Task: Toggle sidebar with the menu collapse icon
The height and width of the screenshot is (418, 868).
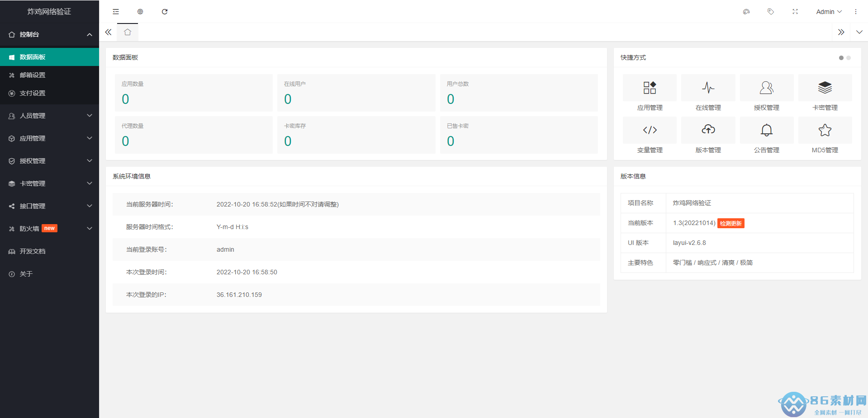Action: point(116,12)
